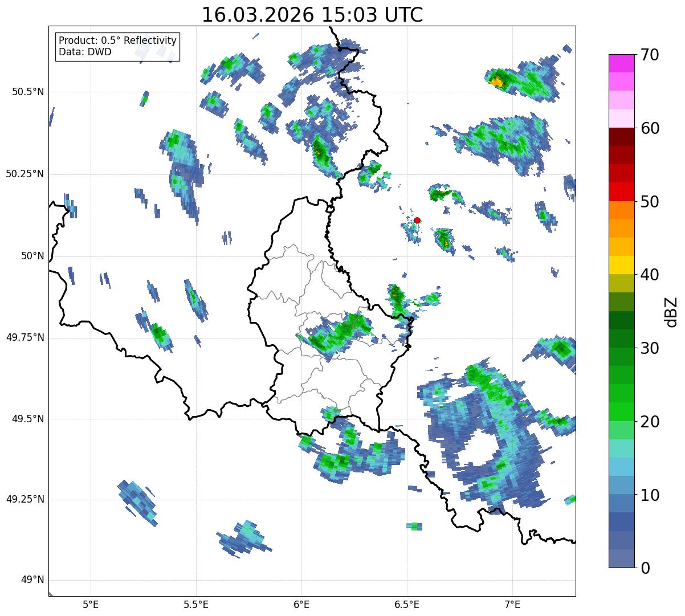Click the 49°N latitude label
685x616 pixels.
pyautogui.click(x=32, y=580)
